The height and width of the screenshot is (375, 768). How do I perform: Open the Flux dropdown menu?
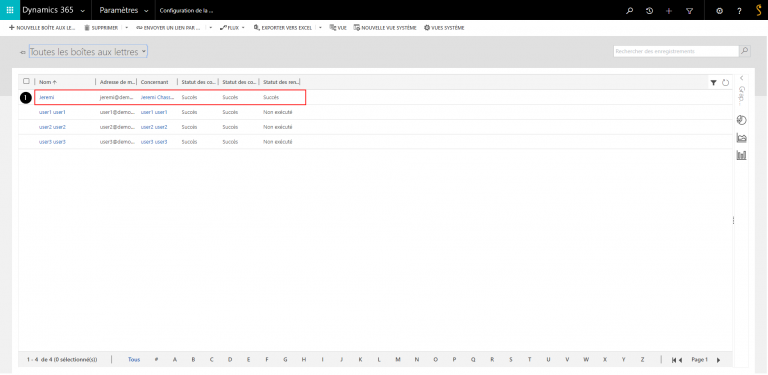click(232, 28)
